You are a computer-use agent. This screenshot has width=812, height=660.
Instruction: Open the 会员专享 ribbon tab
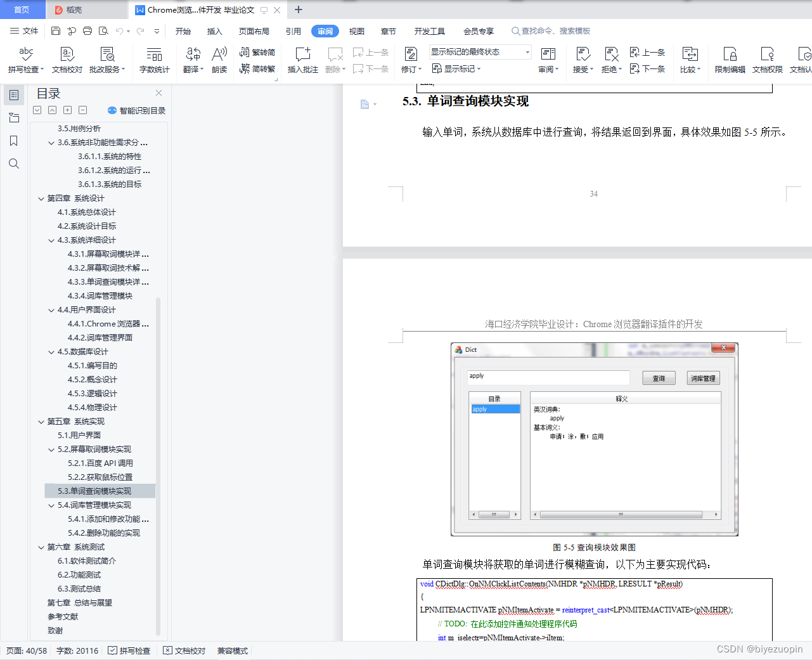(479, 31)
